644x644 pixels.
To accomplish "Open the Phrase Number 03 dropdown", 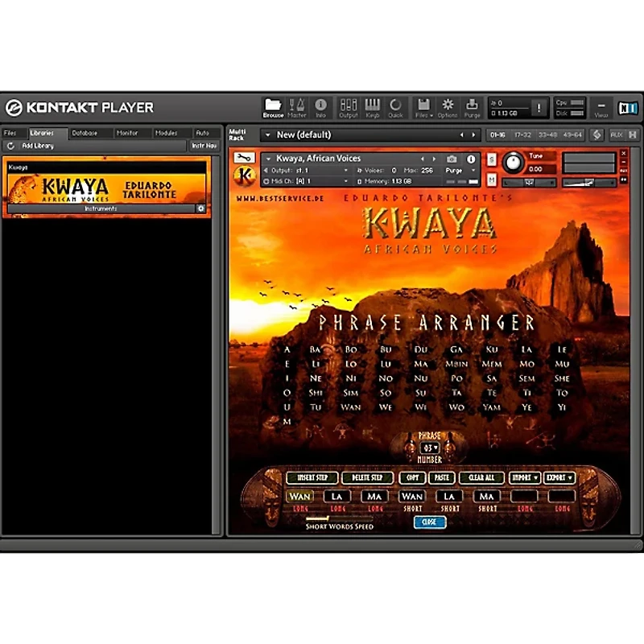I will click(x=430, y=448).
